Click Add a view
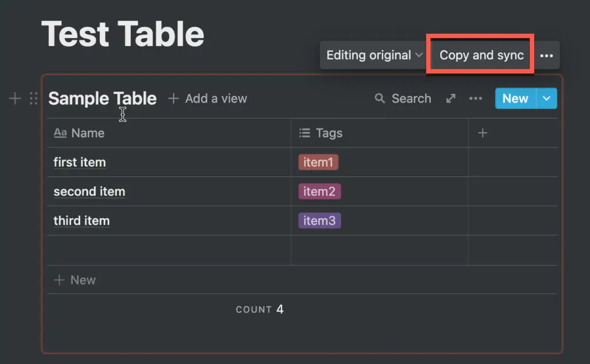 pyautogui.click(x=207, y=98)
